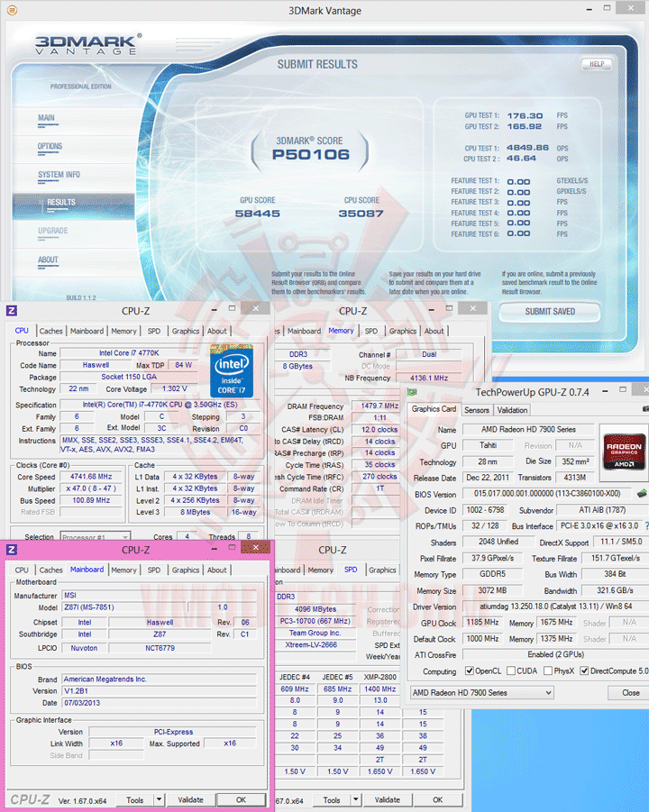Click the CPU TEST 1 value 4849.86
The height and width of the screenshot is (812, 649).
coord(527,148)
